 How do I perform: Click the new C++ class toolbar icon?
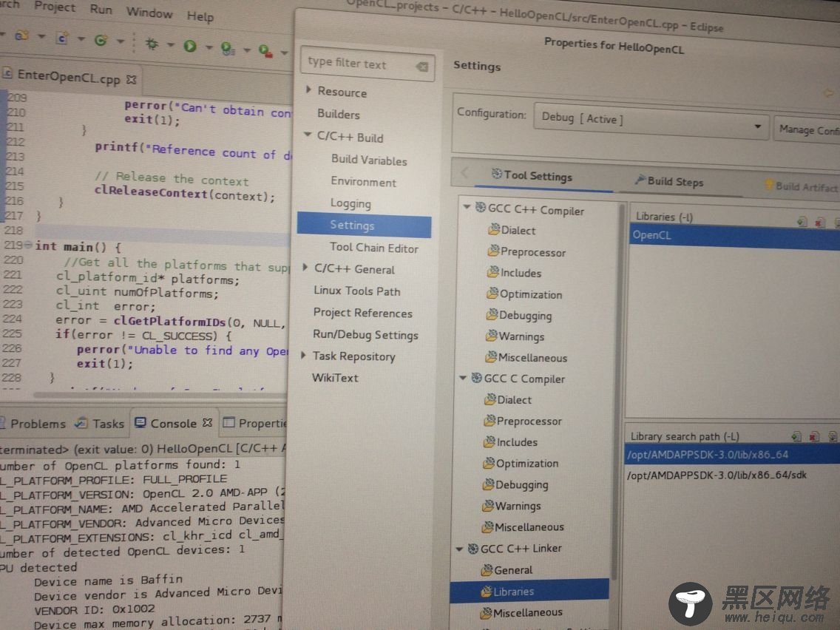62,38
